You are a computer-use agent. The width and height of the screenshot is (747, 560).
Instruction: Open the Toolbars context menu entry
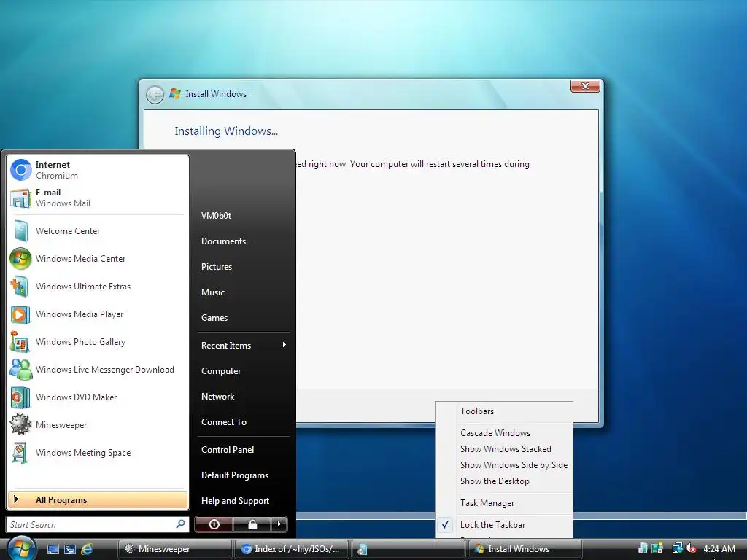tap(505, 411)
